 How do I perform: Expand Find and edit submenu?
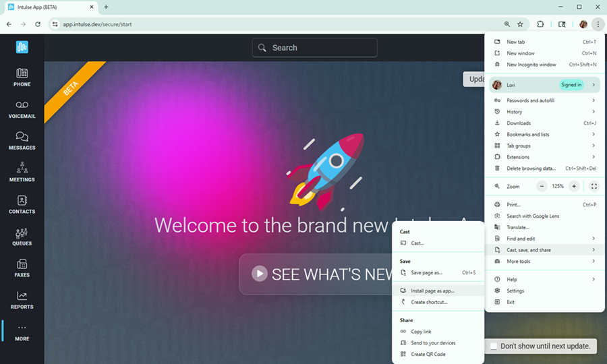pyautogui.click(x=544, y=239)
